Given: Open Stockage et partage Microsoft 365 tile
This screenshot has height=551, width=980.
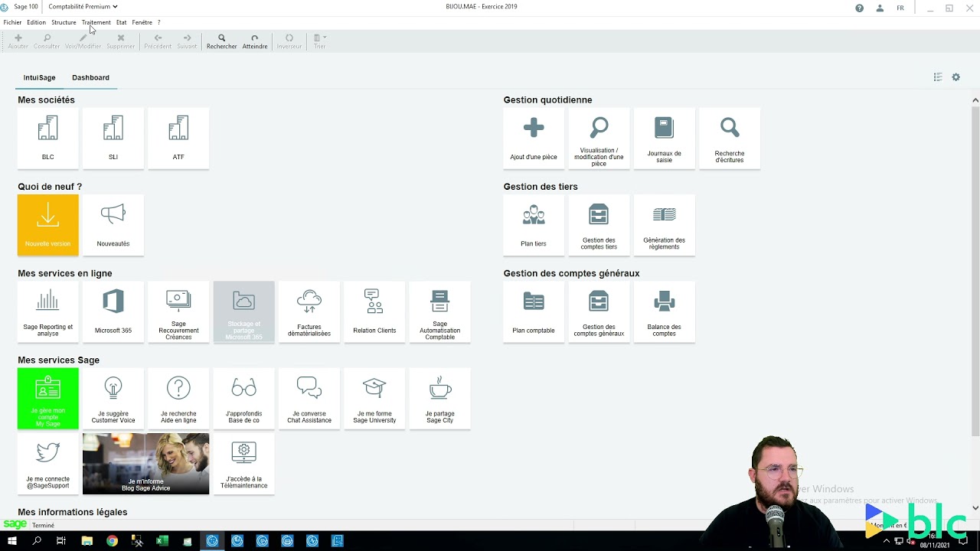Looking at the screenshot, I should coord(243,311).
